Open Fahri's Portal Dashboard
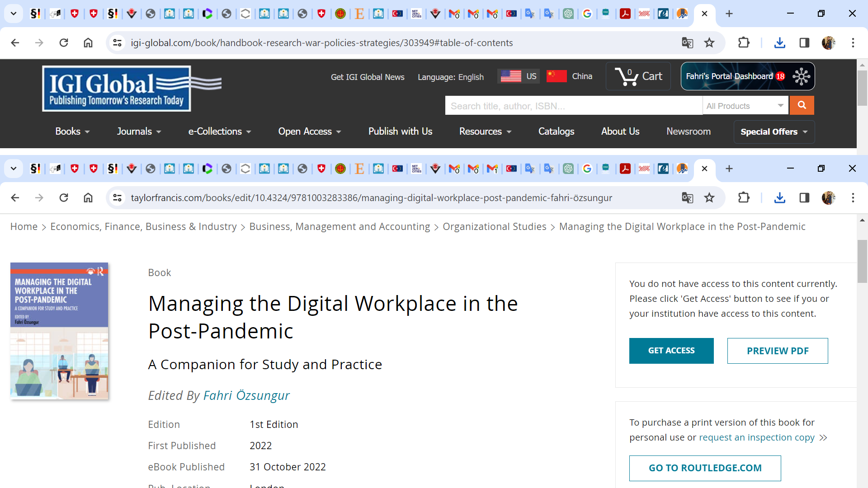Screen dimensions: 868x488 [748, 76]
